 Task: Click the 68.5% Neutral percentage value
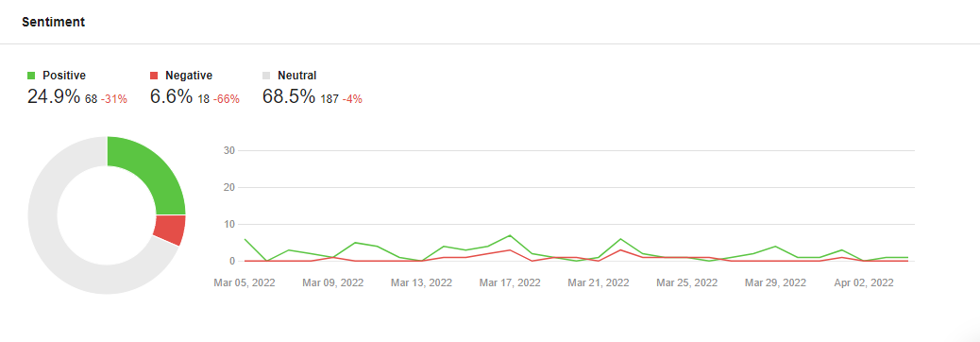click(289, 97)
